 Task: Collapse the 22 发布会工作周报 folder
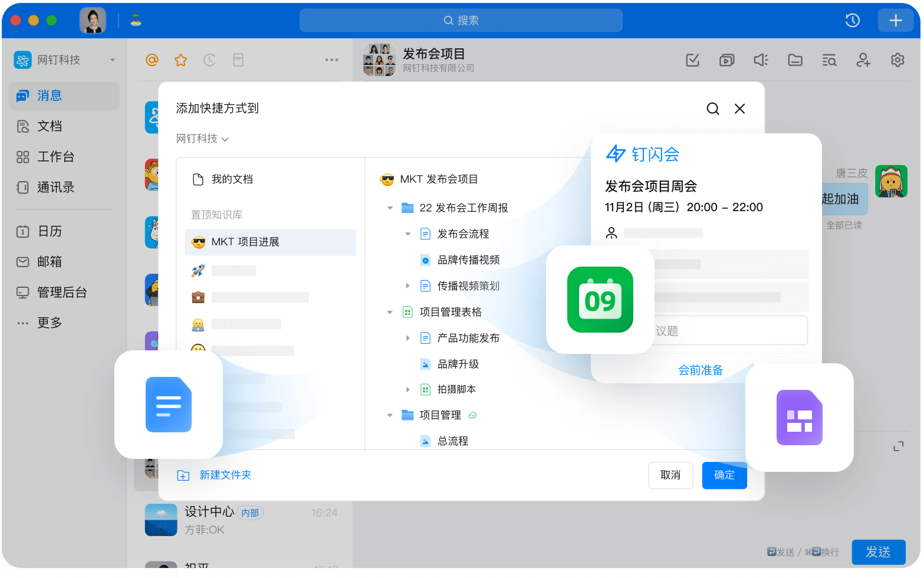pyautogui.click(x=390, y=208)
